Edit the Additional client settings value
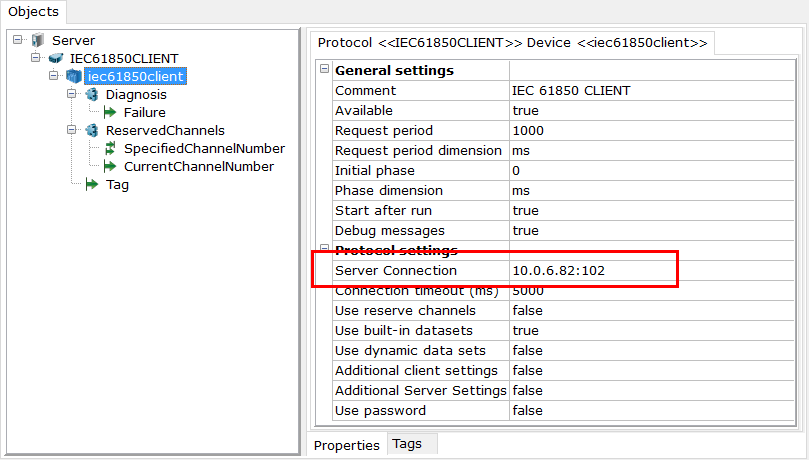Screen dimensions: 809x460 click(652, 371)
